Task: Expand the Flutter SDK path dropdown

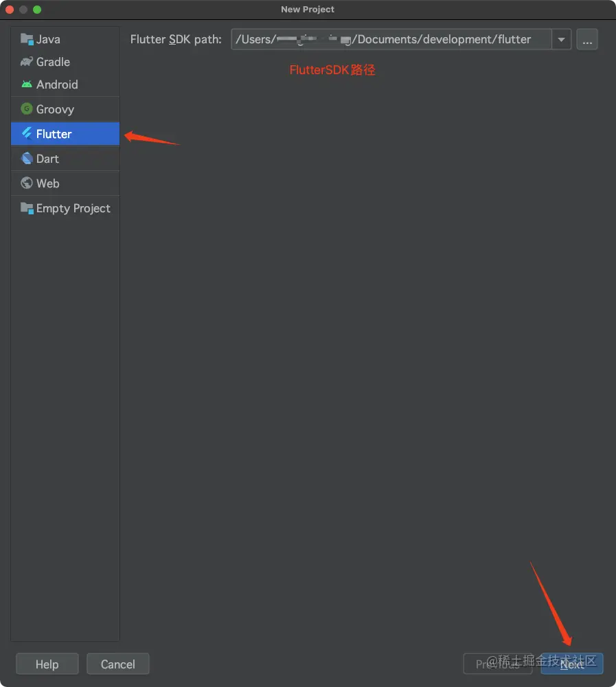Action: click(561, 40)
